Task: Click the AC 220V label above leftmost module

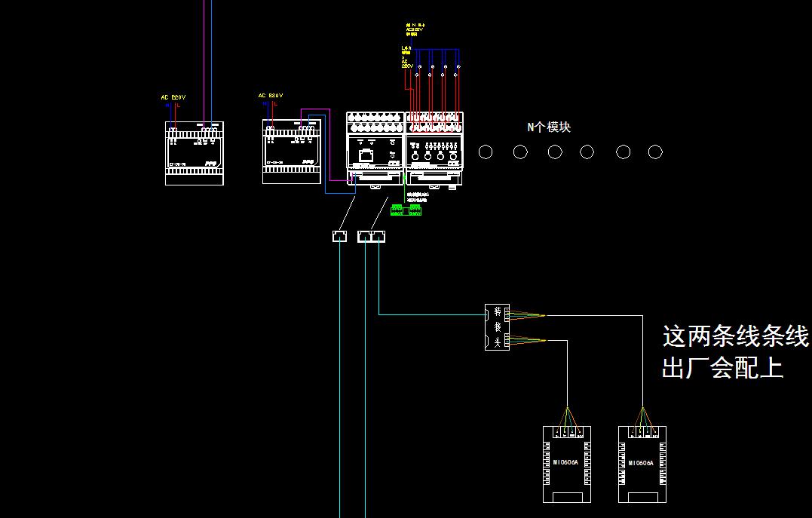Action: (173, 97)
